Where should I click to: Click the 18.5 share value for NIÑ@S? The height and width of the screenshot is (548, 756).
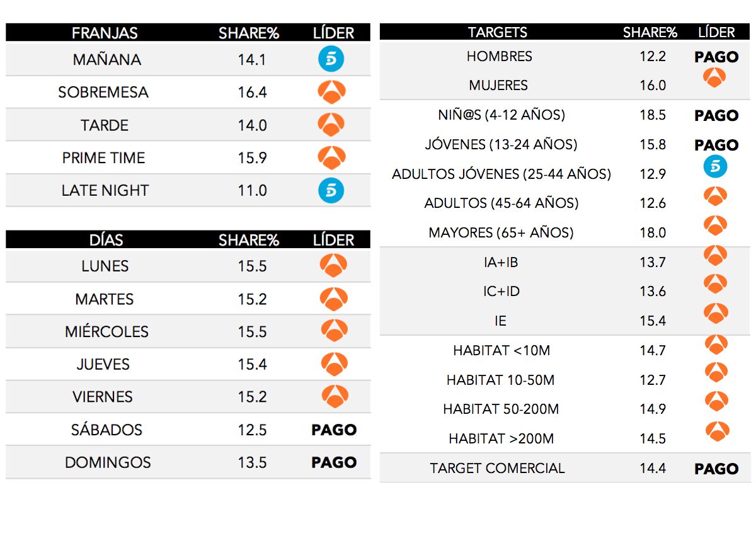coord(653,115)
